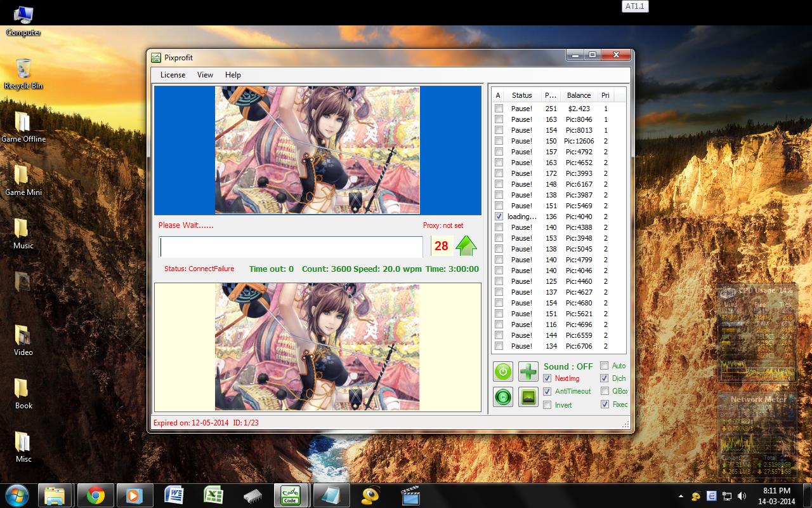812x508 pixels.
Task: Click the Sound : OFF label
Action: 568,366
